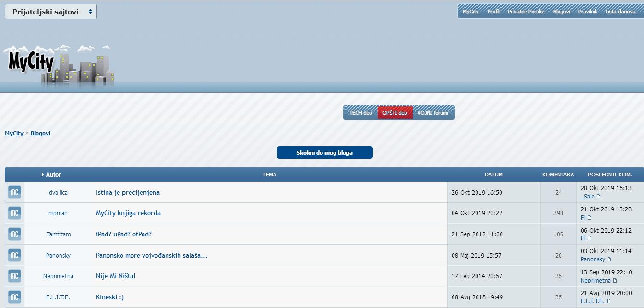Click date 04 Okt 2019 20:22
The width and height of the screenshot is (644, 308).
pos(477,213)
